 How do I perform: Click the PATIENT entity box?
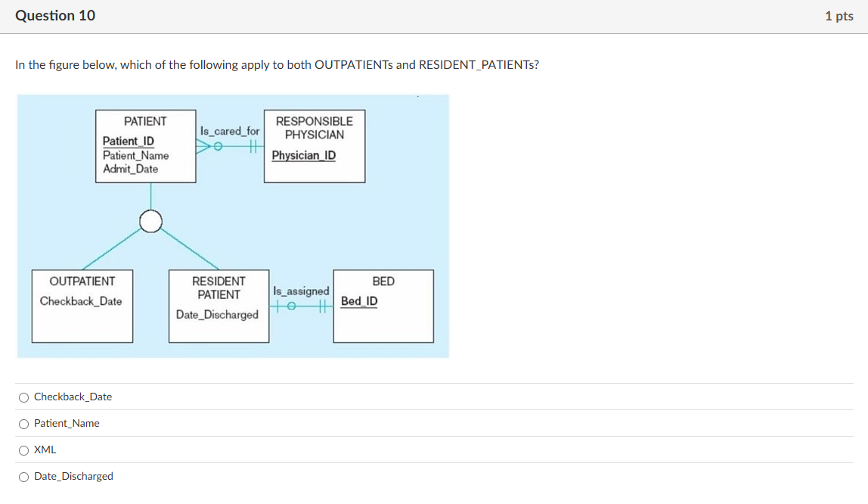coord(145,145)
